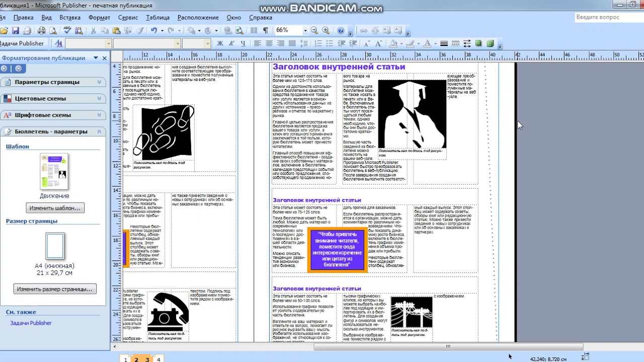The height and width of the screenshot is (362, 644).
Task: Decrease font size with the small A
Action: click(367, 44)
